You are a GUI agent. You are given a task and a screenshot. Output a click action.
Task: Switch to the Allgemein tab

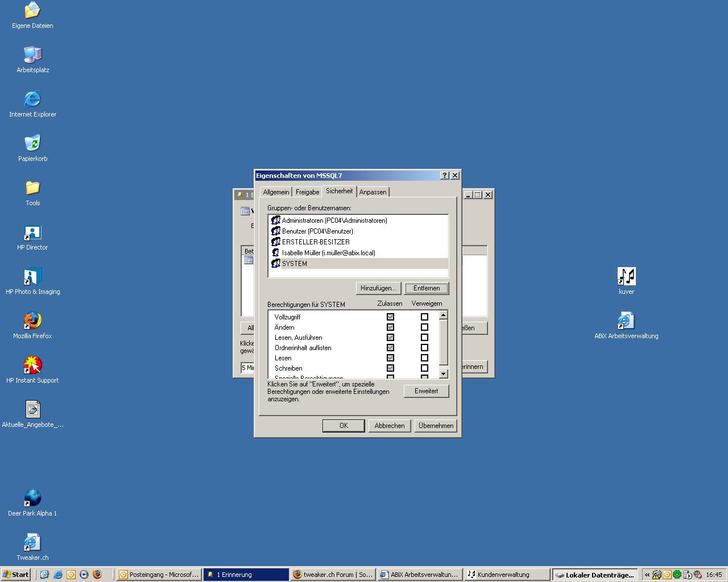tap(276, 192)
